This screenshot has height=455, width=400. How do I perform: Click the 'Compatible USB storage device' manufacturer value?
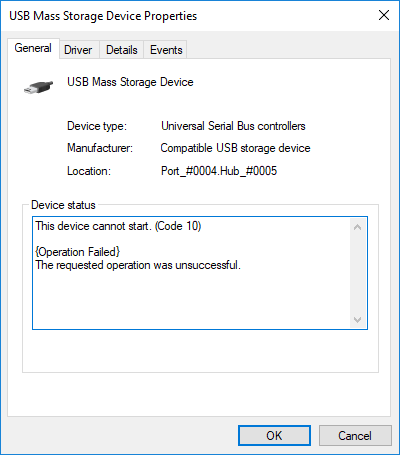[x=235, y=148]
